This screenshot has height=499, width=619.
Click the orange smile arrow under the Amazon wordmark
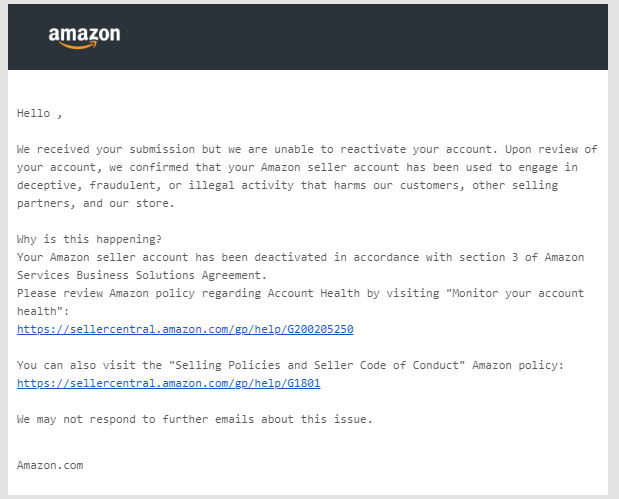click(x=78, y=45)
